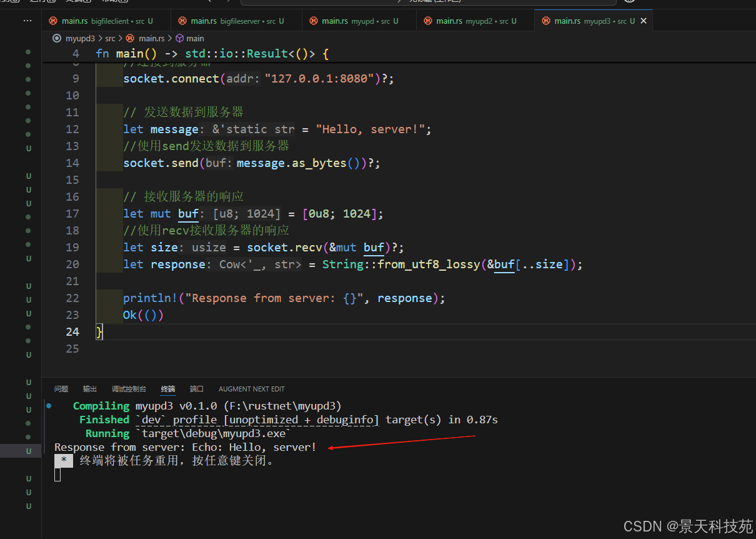Click the Response from server terminal line
Image resolution: width=756 pixels, height=539 pixels.
click(x=186, y=448)
